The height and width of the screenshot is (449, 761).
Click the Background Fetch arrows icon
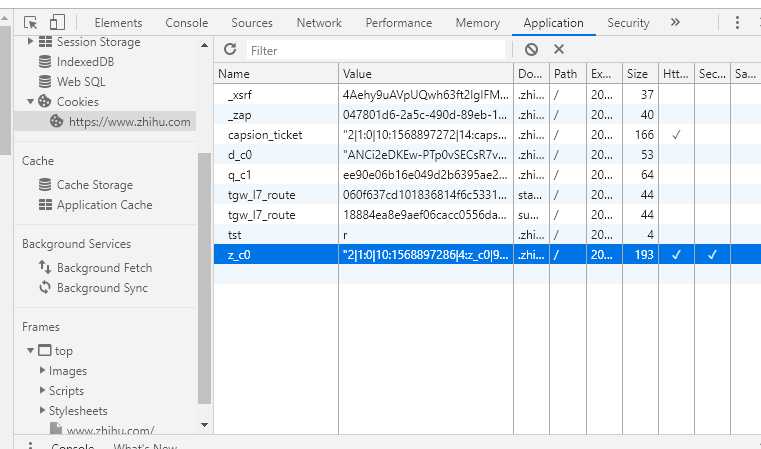click(45, 267)
